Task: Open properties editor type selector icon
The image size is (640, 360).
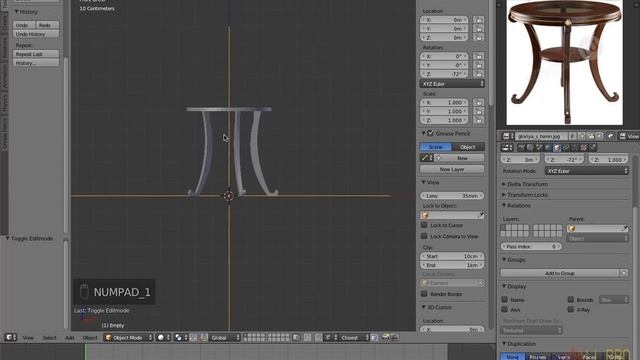Action: coord(507,148)
